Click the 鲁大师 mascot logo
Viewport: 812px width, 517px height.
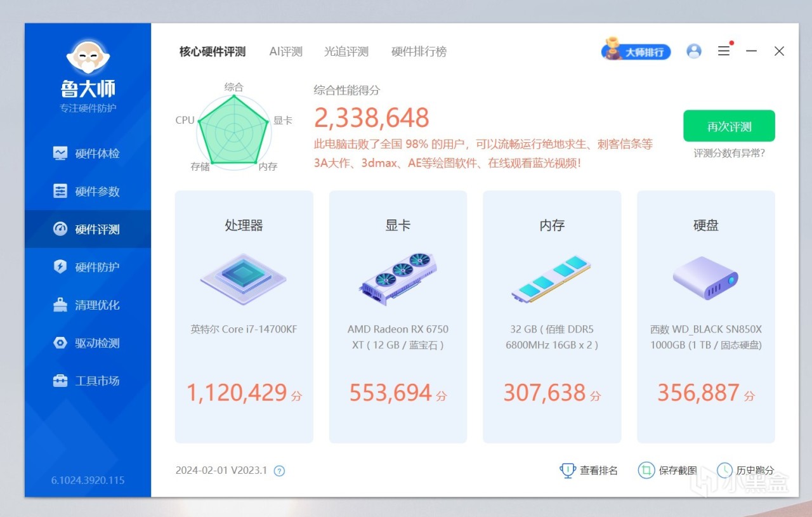[x=88, y=57]
